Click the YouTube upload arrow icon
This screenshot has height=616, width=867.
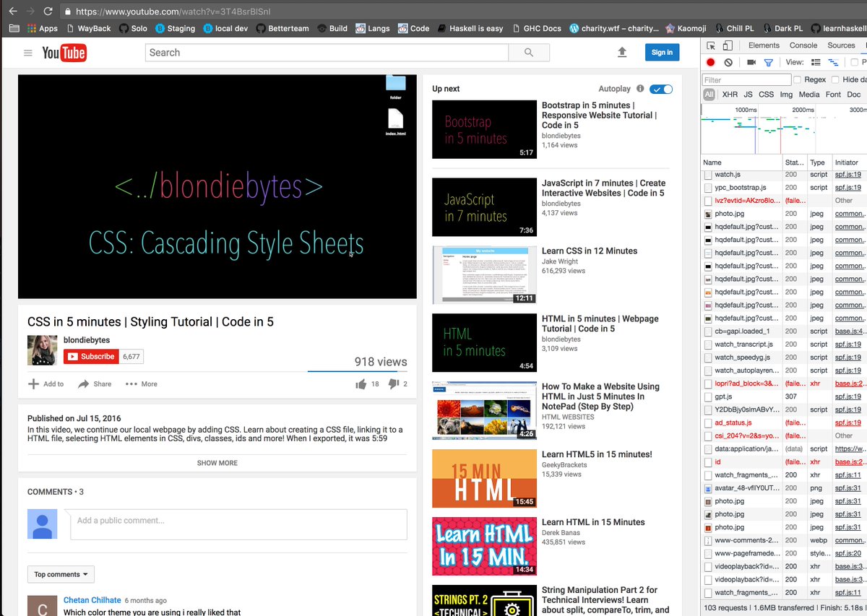[x=622, y=53]
